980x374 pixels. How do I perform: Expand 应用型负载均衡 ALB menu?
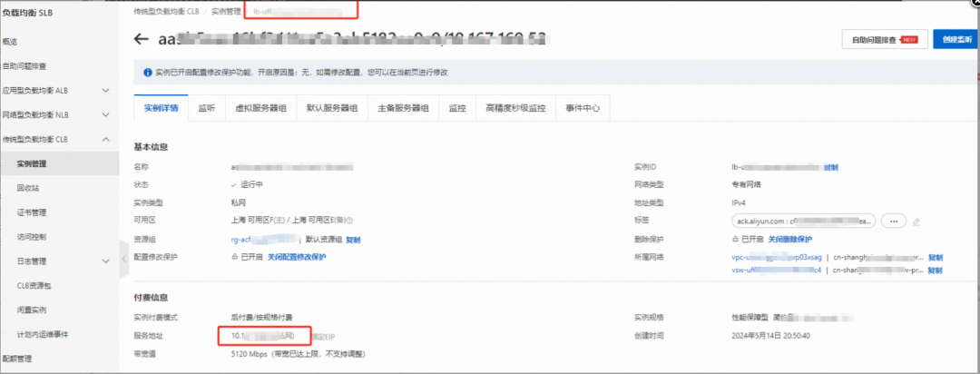pos(105,91)
